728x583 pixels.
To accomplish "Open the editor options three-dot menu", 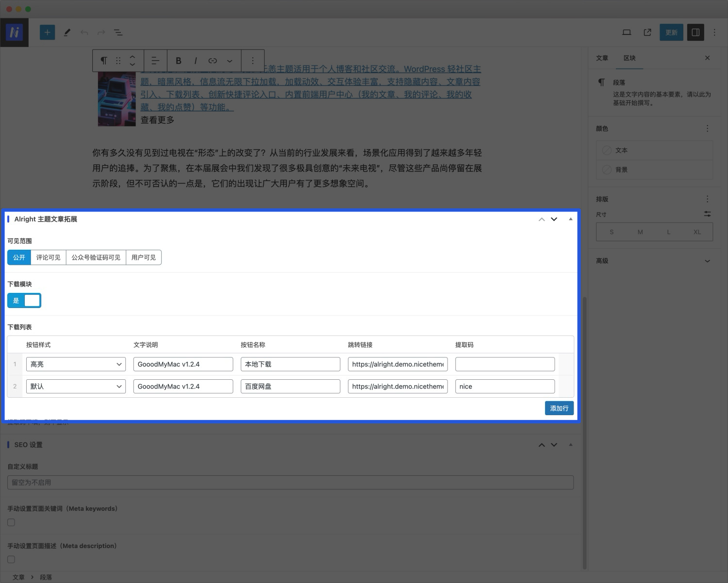I will [714, 32].
